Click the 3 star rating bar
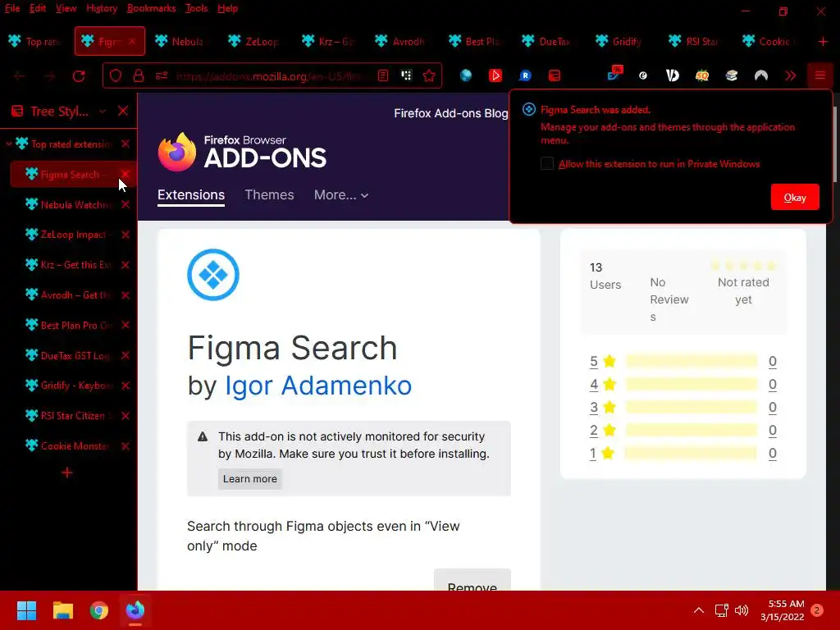Image resolution: width=840 pixels, height=630 pixels. 691,407
